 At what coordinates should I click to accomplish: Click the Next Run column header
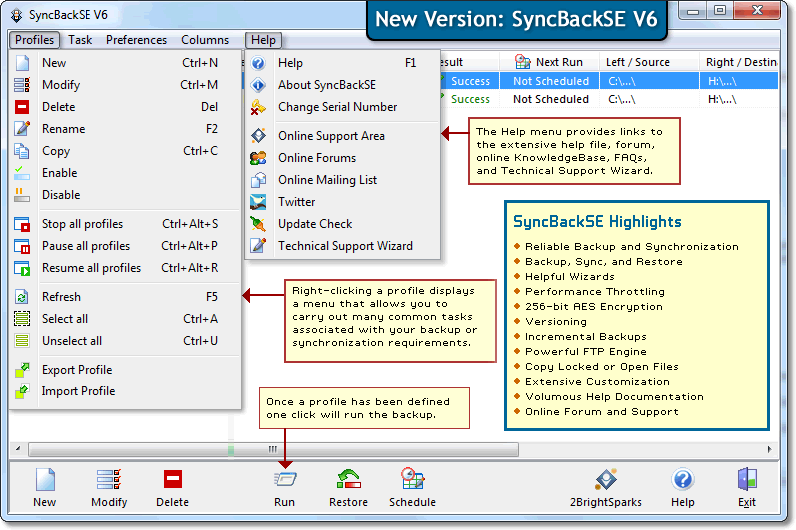point(549,62)
